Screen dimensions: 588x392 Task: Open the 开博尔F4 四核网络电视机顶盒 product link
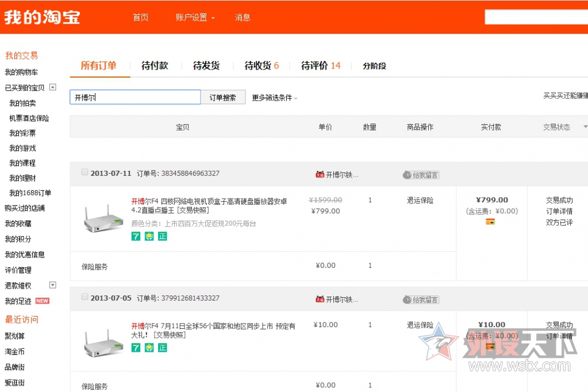point(209,206)
